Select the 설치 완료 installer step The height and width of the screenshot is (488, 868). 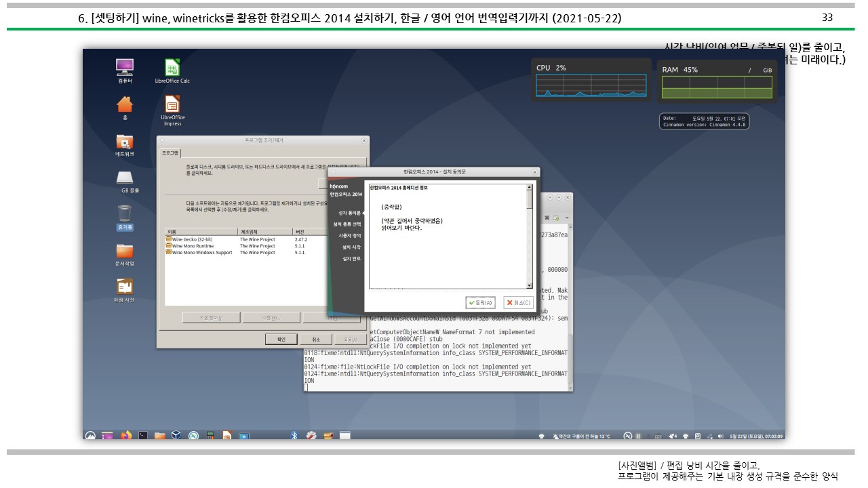click(351, 259)
